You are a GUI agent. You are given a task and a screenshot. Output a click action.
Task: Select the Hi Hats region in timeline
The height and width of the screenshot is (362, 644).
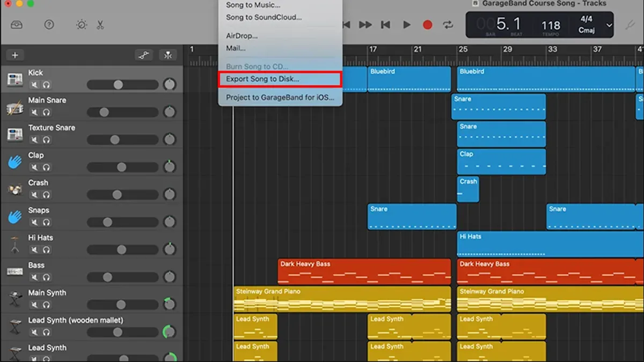click(551, 244)
